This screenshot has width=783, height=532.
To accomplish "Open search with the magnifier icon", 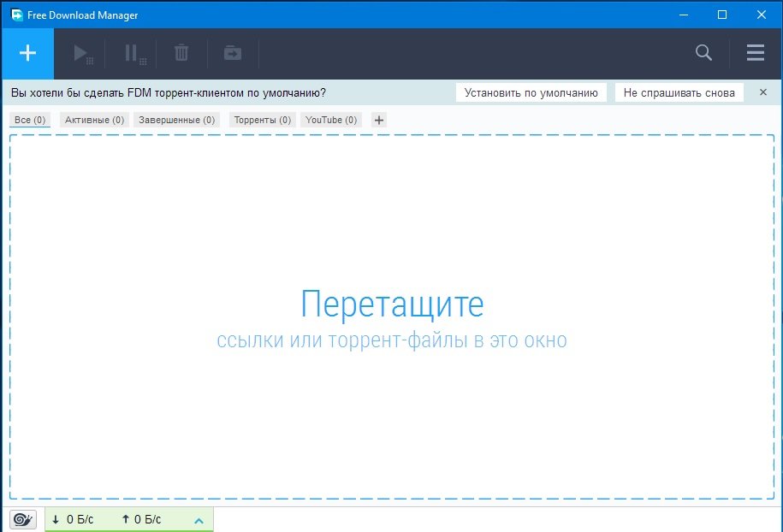I will 703,52.
